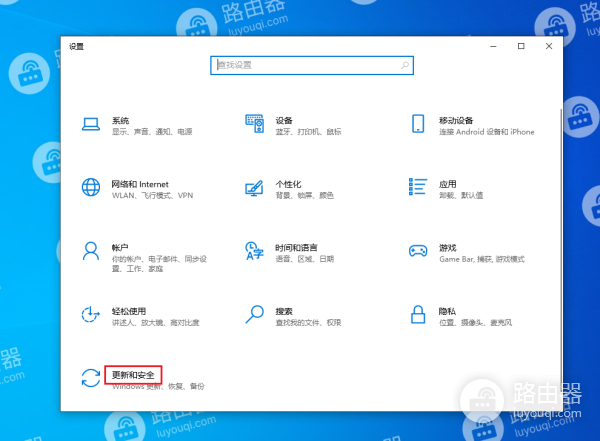Click the 移动设备 category title
Screen dimensions: 600x441
click(456, 121)
